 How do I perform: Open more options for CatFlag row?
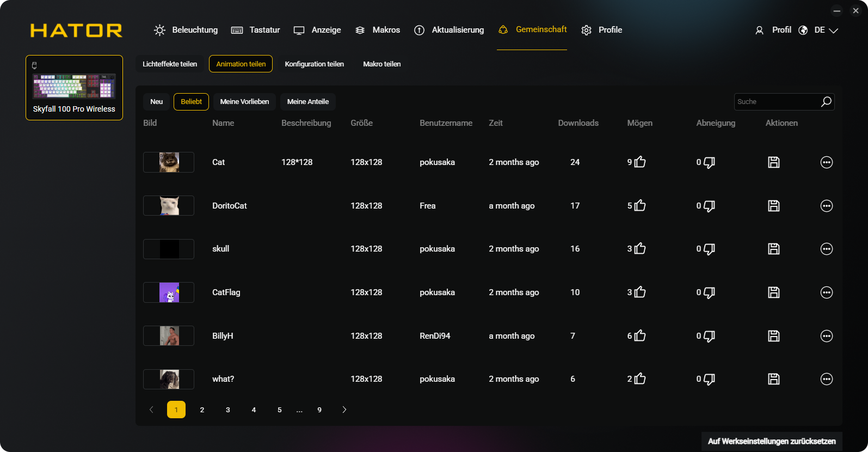tap(826, 292)
